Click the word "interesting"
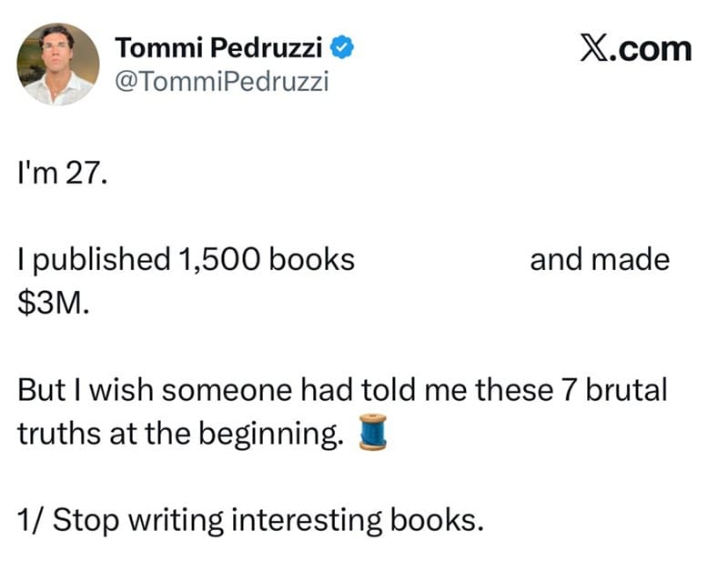 coord(307,521)
